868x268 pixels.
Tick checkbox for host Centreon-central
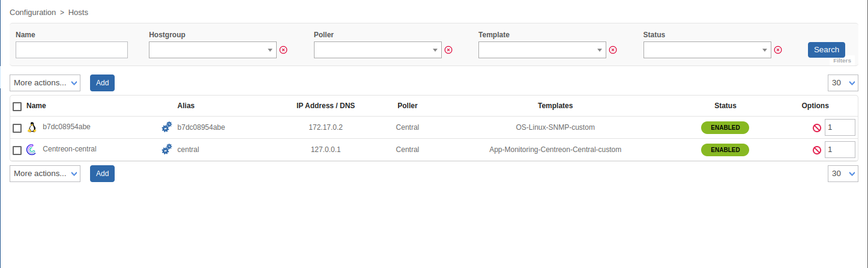17,150
